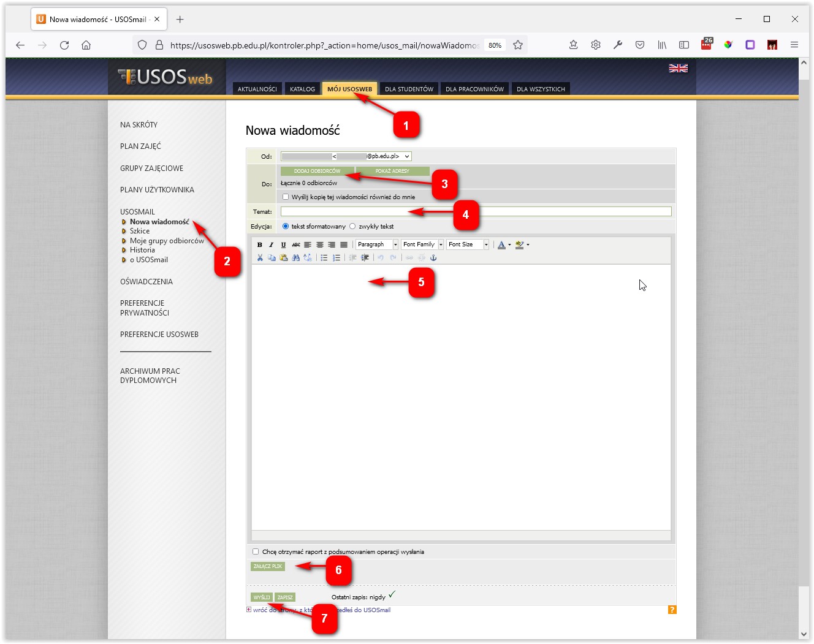Viewport: 814px width, 644px height.
Task: Align message text to the left
Action: (308, 244)
